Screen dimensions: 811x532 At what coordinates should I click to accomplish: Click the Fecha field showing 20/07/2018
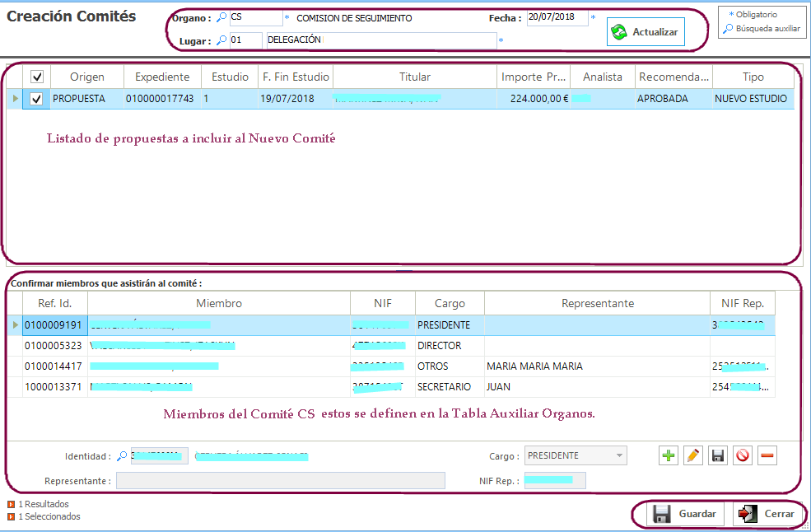[x=557, y=17]
